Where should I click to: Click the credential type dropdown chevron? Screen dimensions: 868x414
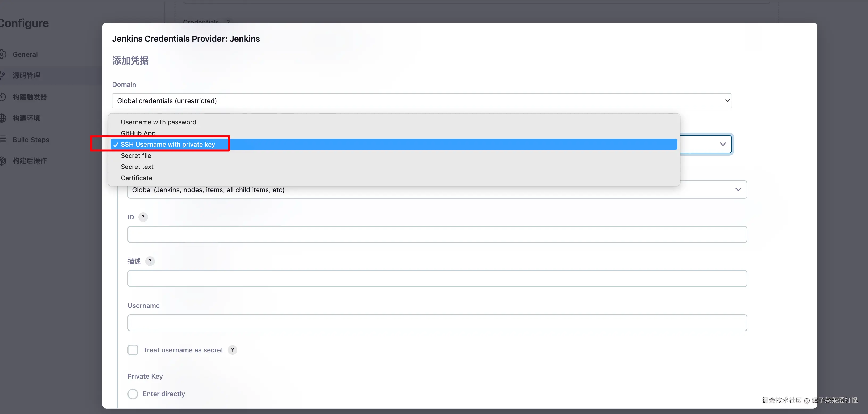[x=722, y=144]
